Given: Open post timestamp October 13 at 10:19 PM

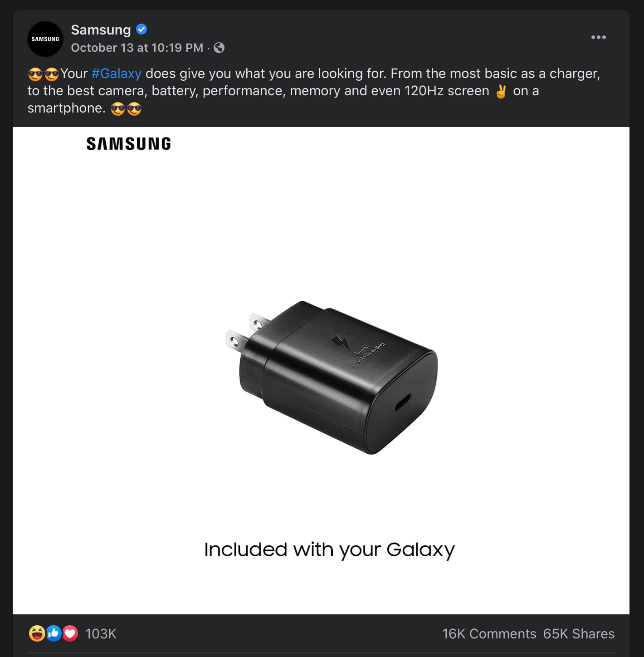Looking at the screenshot, I should (137, 48).
